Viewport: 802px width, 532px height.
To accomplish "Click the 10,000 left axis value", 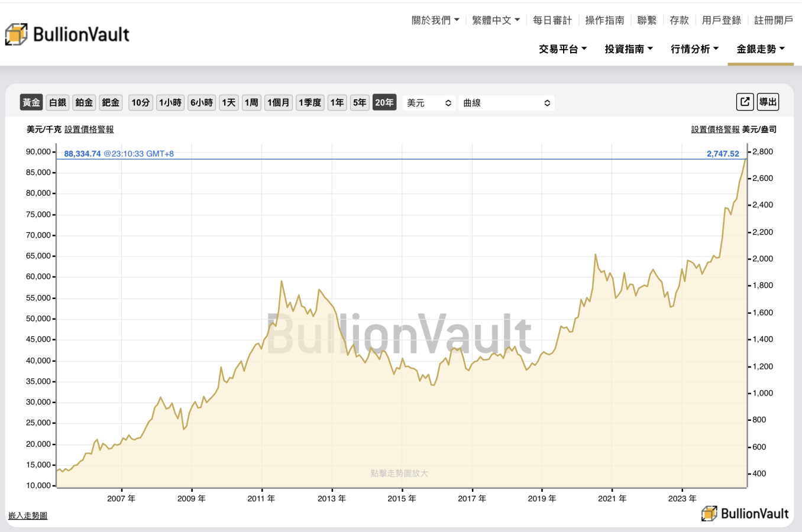I will coord(38,485).
